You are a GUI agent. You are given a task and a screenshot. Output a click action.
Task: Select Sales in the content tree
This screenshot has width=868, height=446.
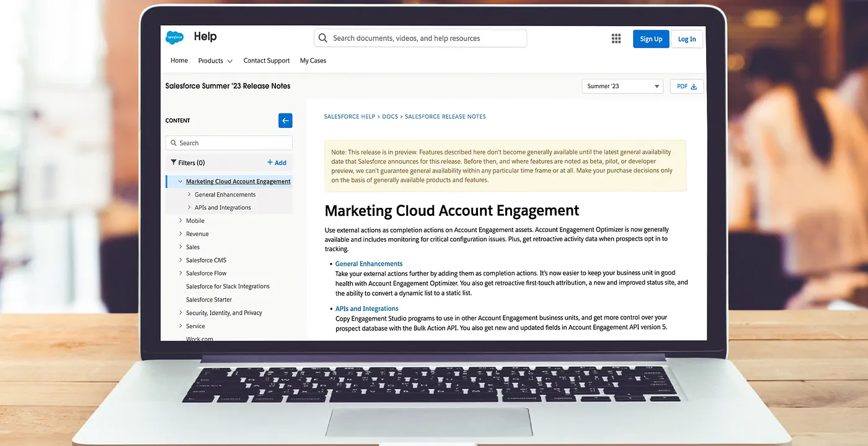click(x=193, y=247)
